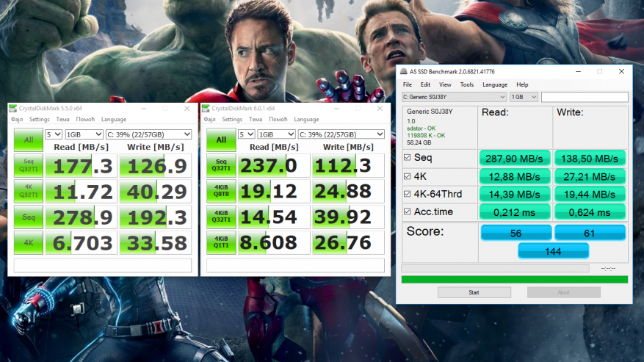
Task: Run 4K Q32T1 test in CrystalDiskMark 5.5.0
Action: tap(29, 191)
